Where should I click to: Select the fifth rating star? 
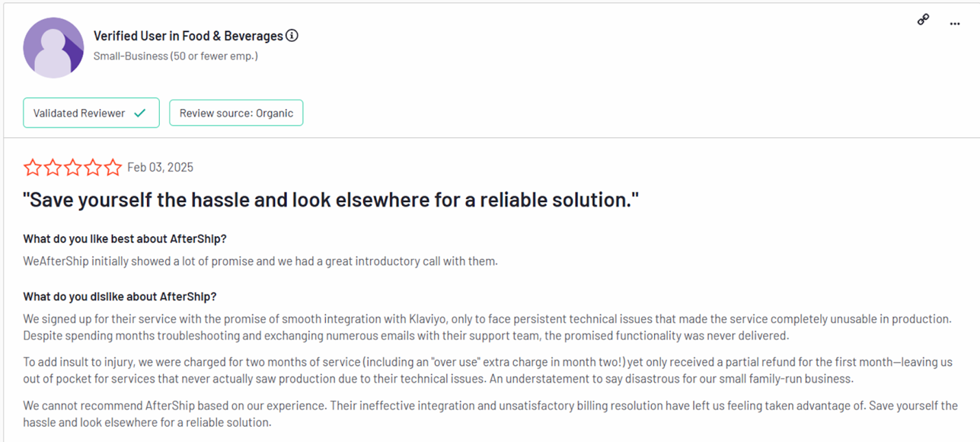click(113, 167)
